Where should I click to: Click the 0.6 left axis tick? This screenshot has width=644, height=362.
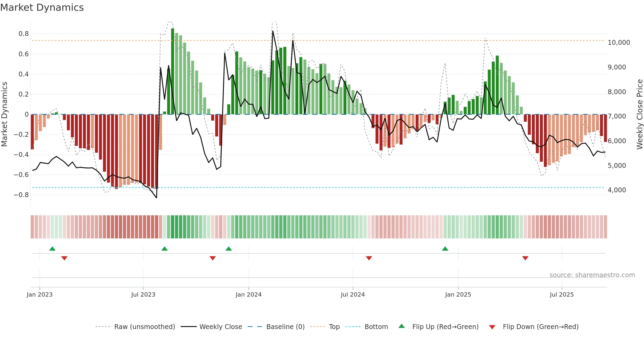pyautogui.click(x=24, y=54)
